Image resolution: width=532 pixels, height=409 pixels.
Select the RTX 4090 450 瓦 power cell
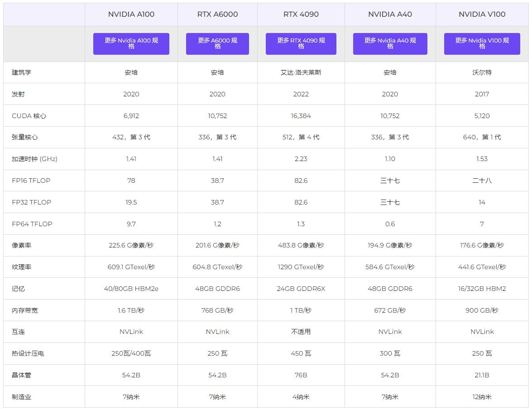tap(301, 353)
